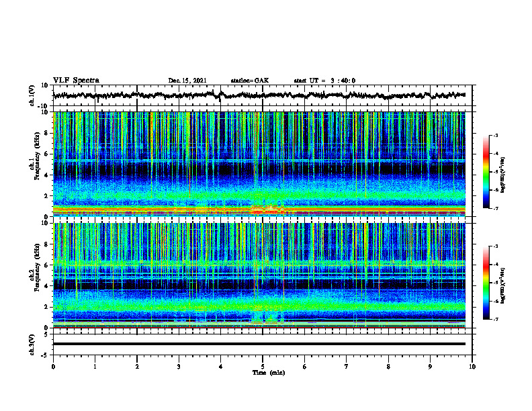Click the ch.2 spectrogram color scale bar
The image size is (532, 411).
(486, 283)
